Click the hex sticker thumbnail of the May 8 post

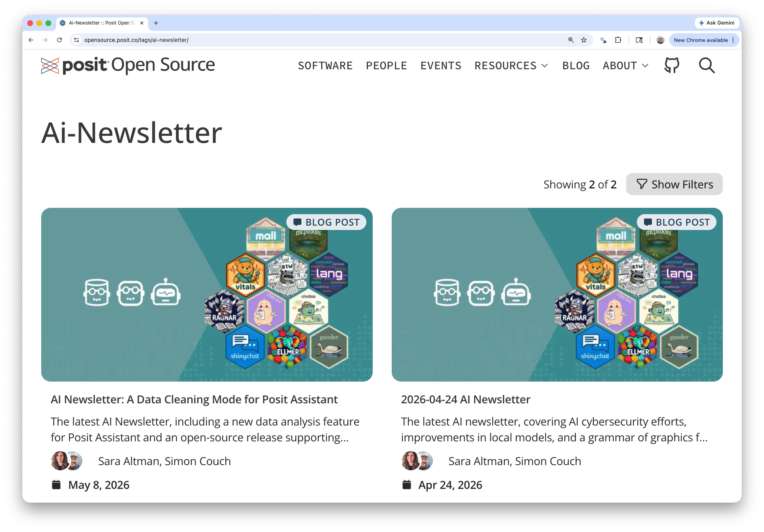tap(207, 294)
